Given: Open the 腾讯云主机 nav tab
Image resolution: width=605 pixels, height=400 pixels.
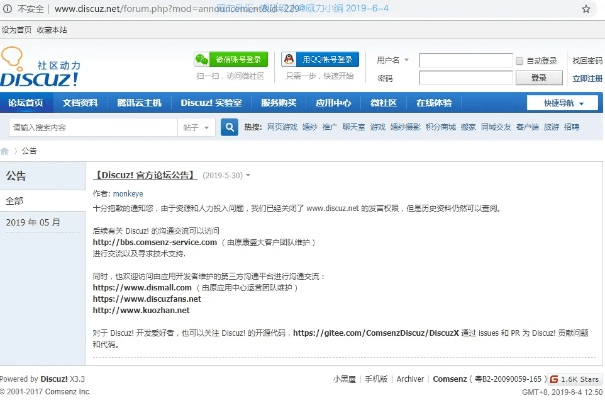Looking at the screenshot, I should 139,103.
